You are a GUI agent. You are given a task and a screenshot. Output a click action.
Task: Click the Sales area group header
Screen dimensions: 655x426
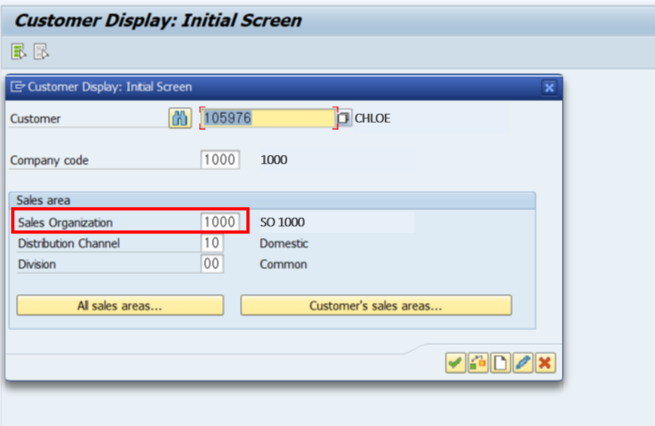(x=272, y=200)
